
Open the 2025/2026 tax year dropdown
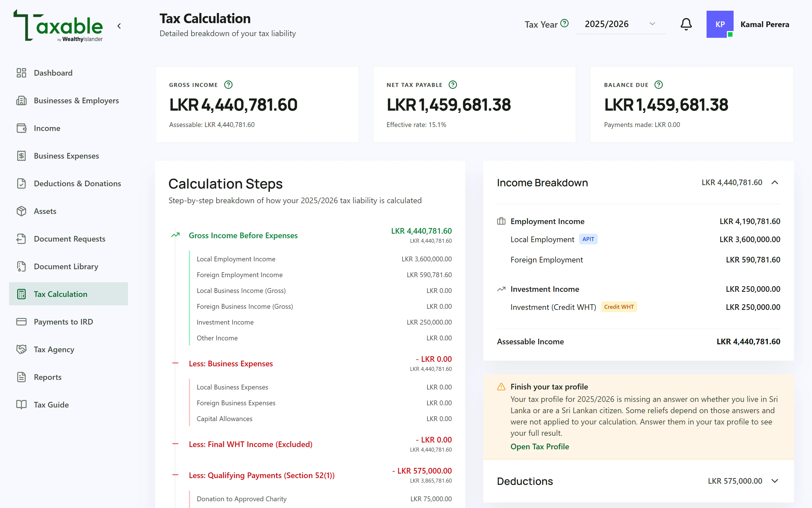620,24
